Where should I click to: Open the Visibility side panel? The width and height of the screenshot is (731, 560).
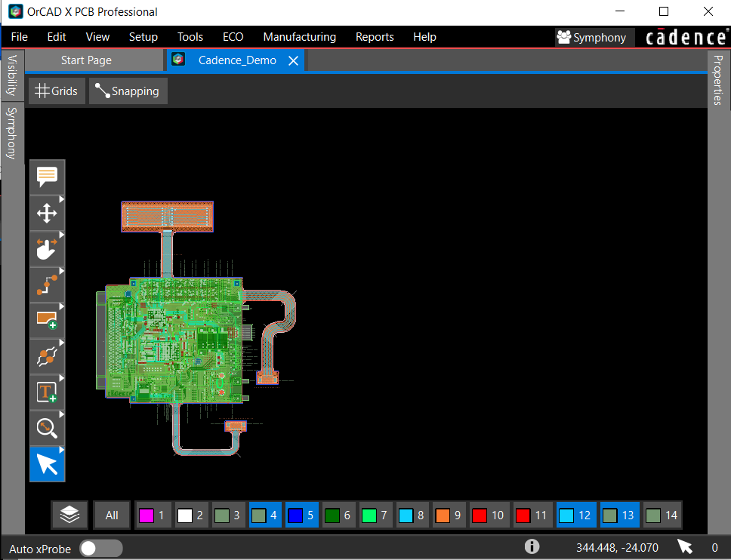12,75
